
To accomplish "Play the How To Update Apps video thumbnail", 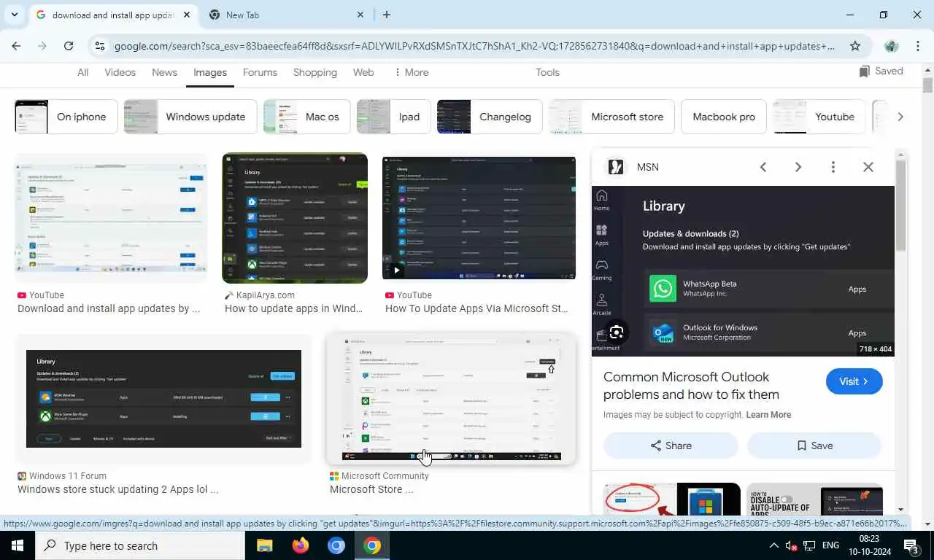I will click(479, 218).
